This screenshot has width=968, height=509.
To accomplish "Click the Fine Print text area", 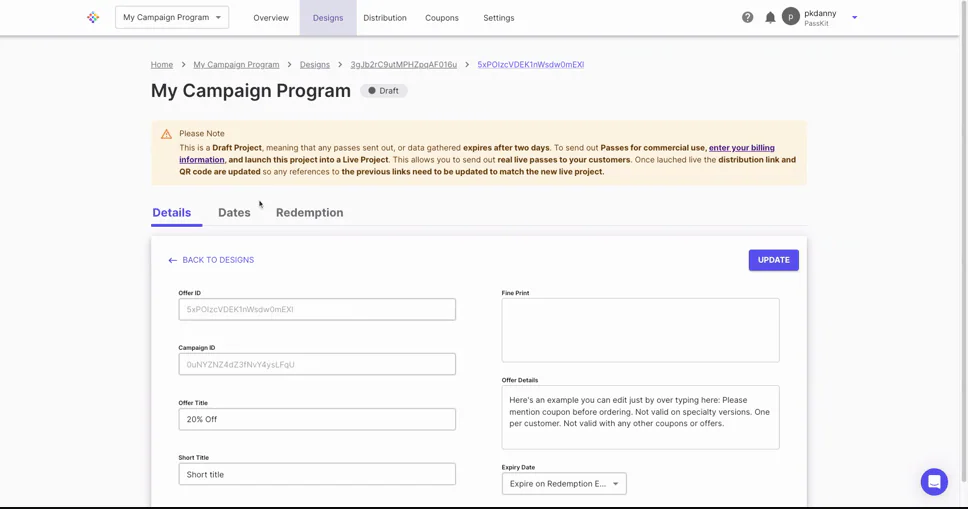I will 640,330.
